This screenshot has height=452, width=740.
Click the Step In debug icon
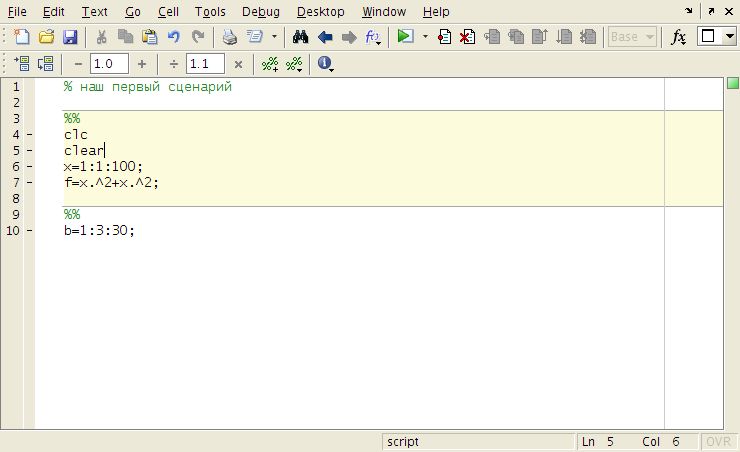(516, 36)
